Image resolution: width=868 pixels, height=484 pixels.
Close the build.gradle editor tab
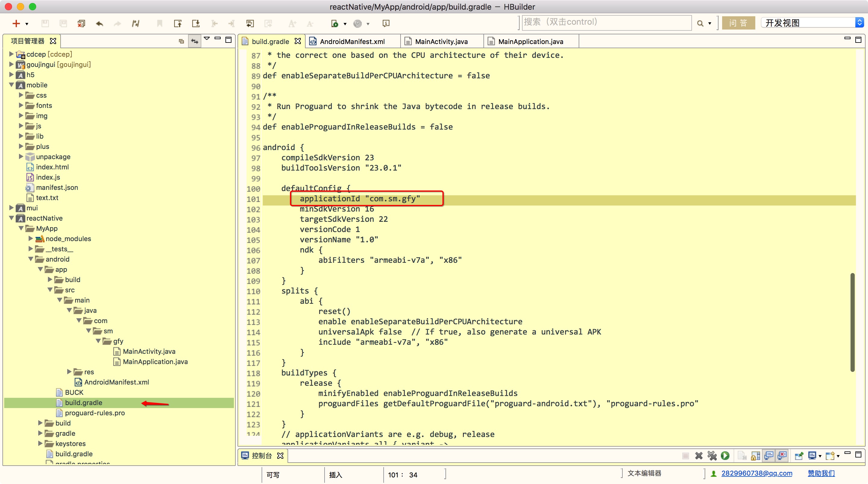[297, 41]
